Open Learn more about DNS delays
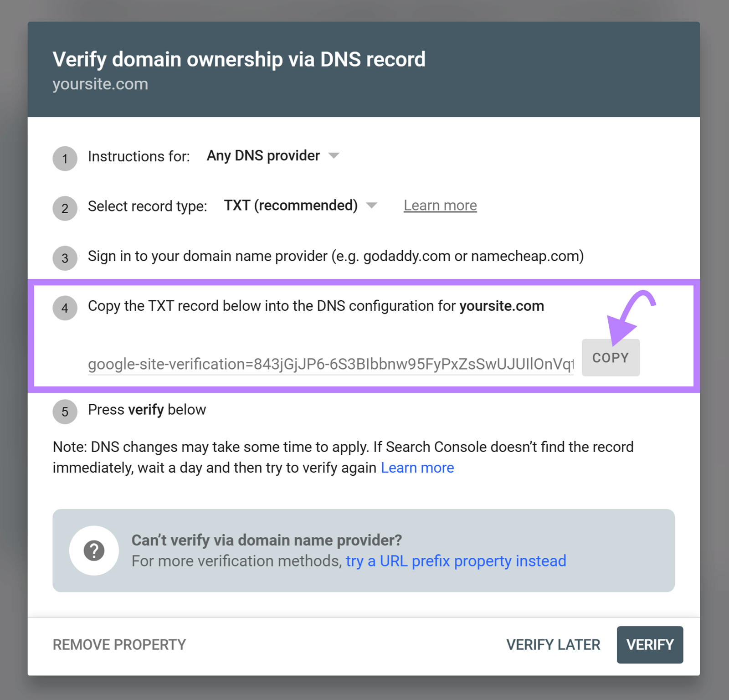 coord(417,467)
